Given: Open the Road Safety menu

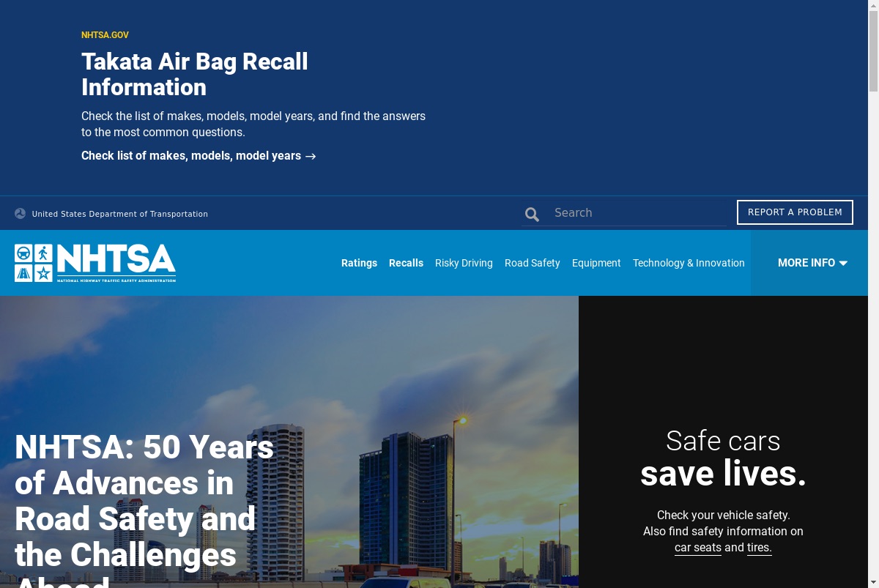Looking at the screenshot, I should click(x=532, y=263).
